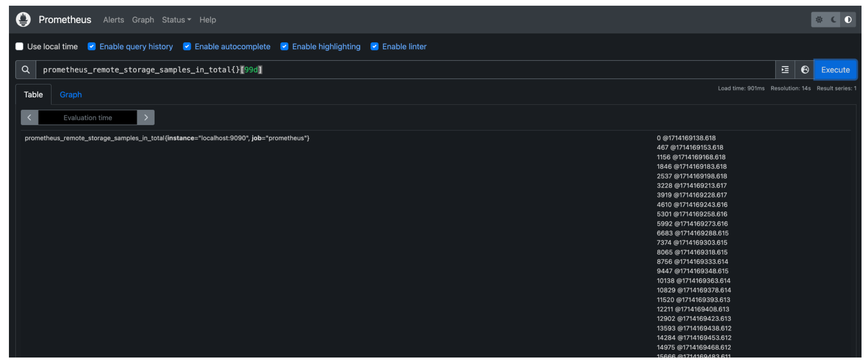Go to next evaluation time
The height and width of the screenshot is (364, 868).
[146, 117]
